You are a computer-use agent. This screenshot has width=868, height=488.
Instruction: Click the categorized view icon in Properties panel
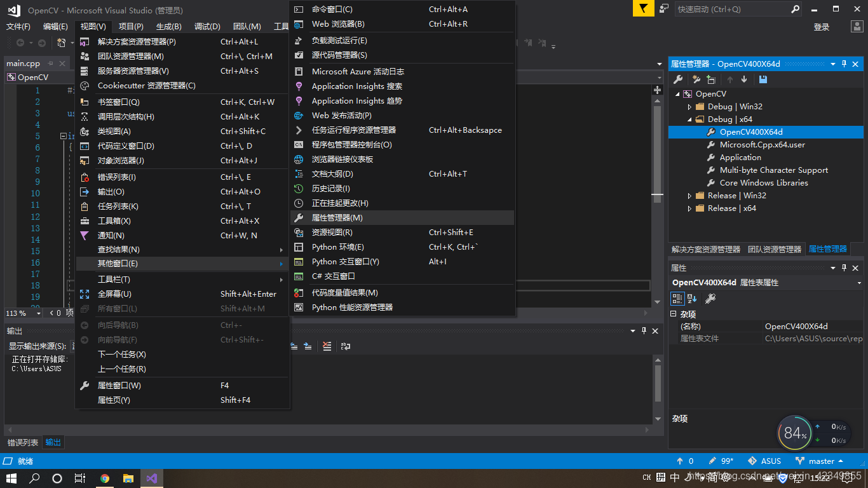(677, 298)
